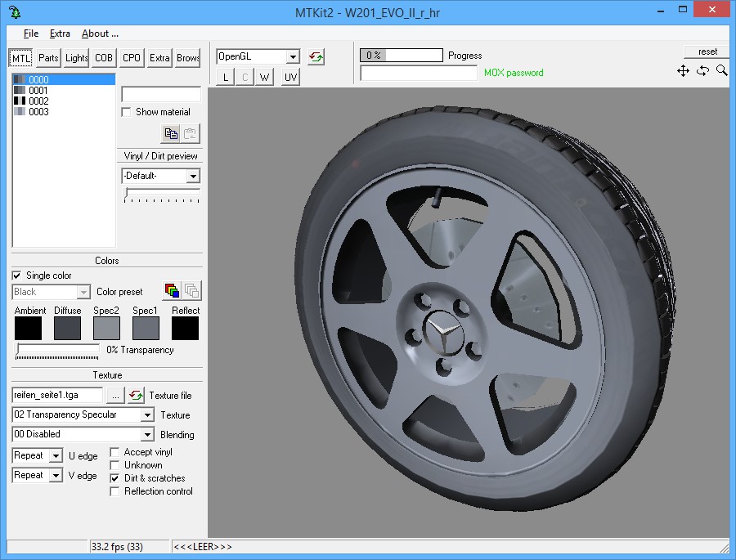Select the zoom magnifier tool
Image resolution: width=736 pixels, height=560 pixels.
click(x=721, y=71)
